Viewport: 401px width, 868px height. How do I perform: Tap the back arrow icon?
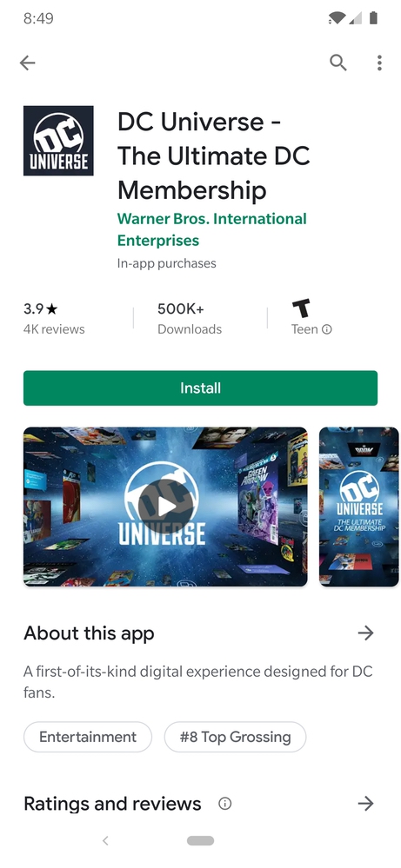point(27,63)
